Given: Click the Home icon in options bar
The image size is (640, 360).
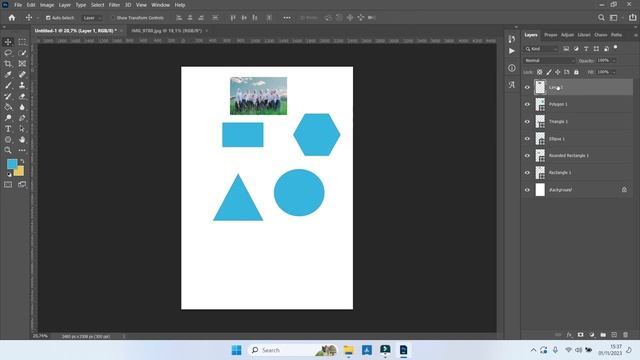Looking at the screenshot, I should tap(12, 18).
